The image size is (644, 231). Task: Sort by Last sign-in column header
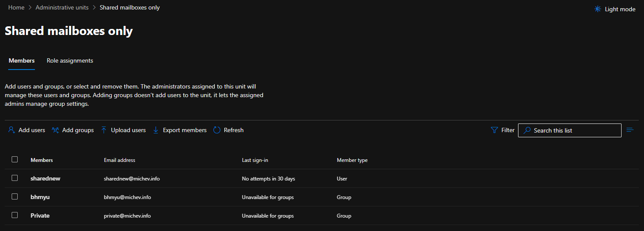(255, 160)
